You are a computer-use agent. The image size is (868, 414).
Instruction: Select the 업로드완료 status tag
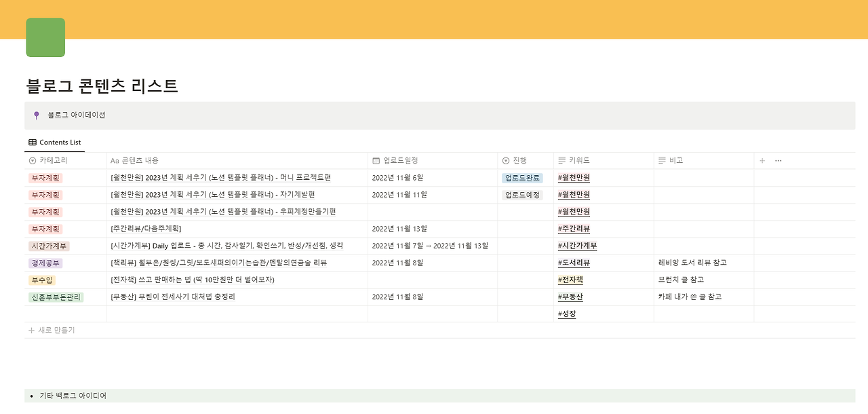[522, 178]
